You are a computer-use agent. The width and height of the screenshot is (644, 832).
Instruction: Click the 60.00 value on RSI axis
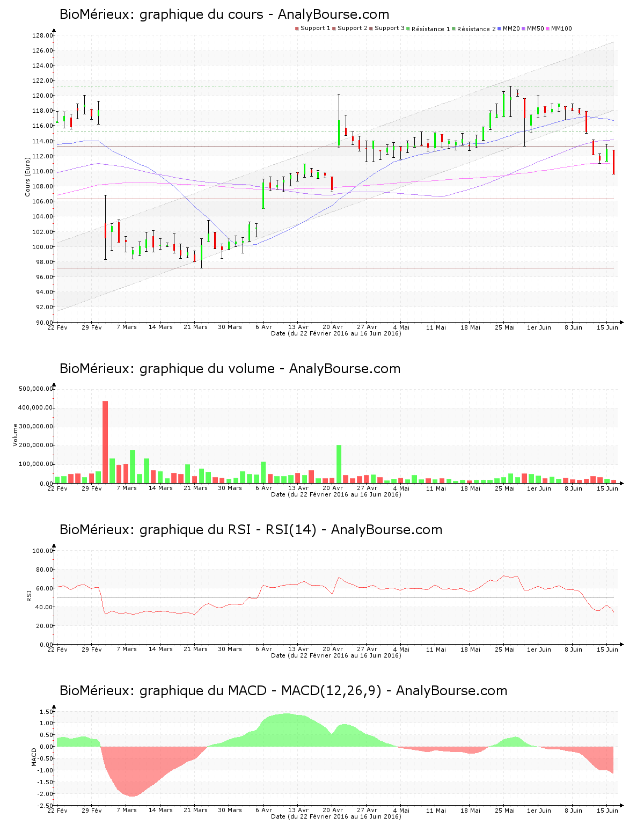pos(45,588)
